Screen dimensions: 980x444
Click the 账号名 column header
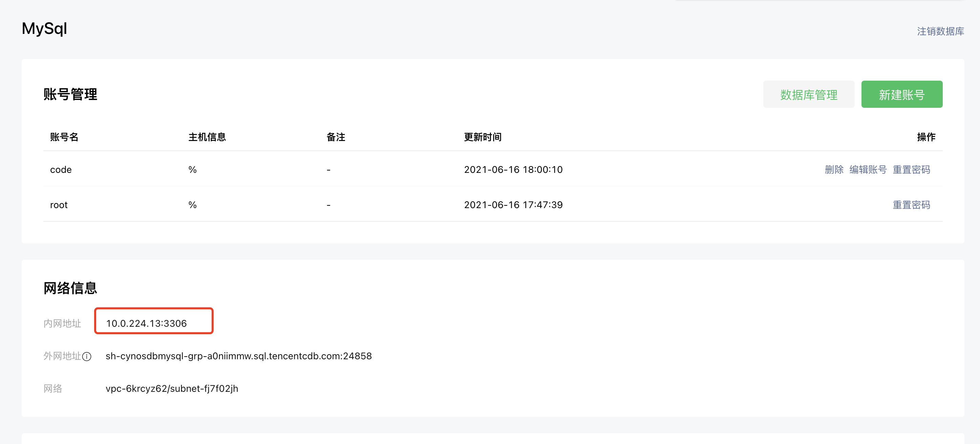(x=64, y=137)
